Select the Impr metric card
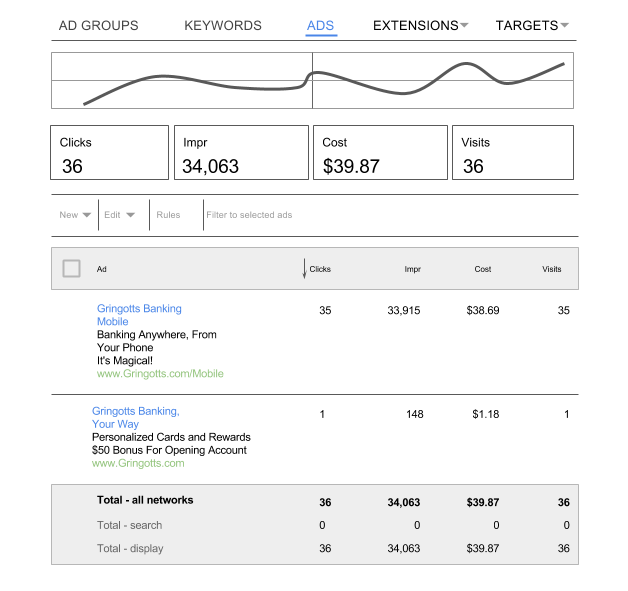This screenshot has height=591, width=628. [240, 153]
